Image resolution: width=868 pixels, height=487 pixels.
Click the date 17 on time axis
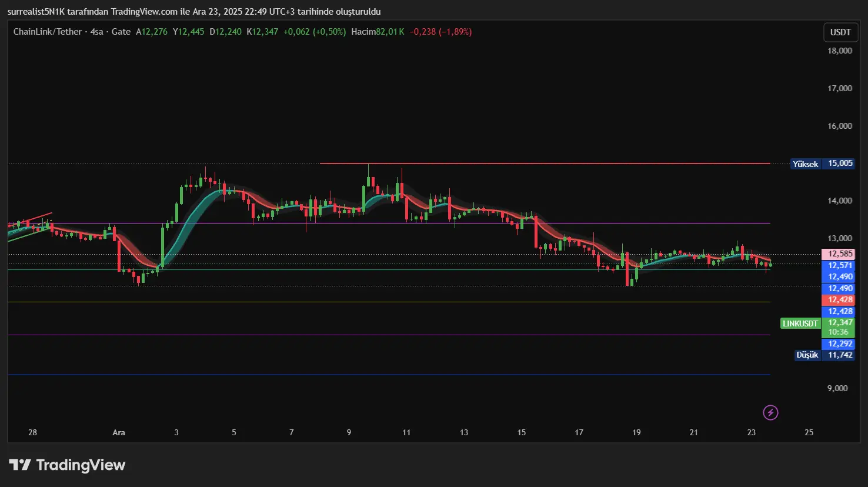click(x=579, y=433)
